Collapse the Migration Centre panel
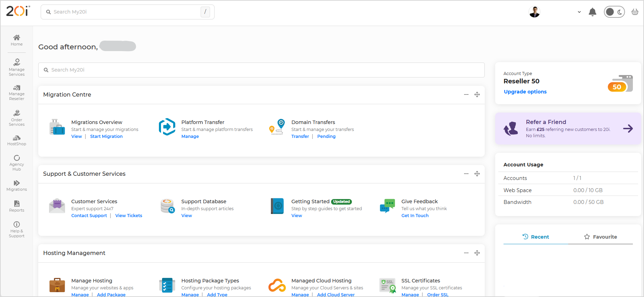 466,94
